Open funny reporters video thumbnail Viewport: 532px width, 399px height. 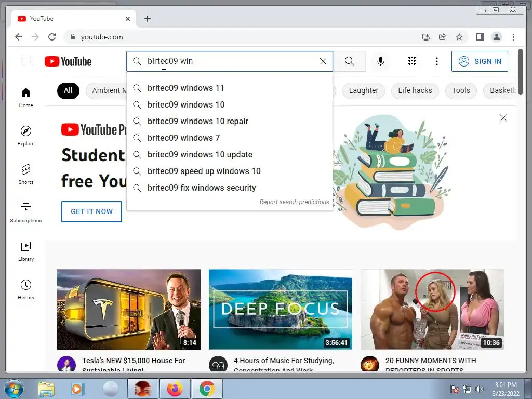(432, 310)
